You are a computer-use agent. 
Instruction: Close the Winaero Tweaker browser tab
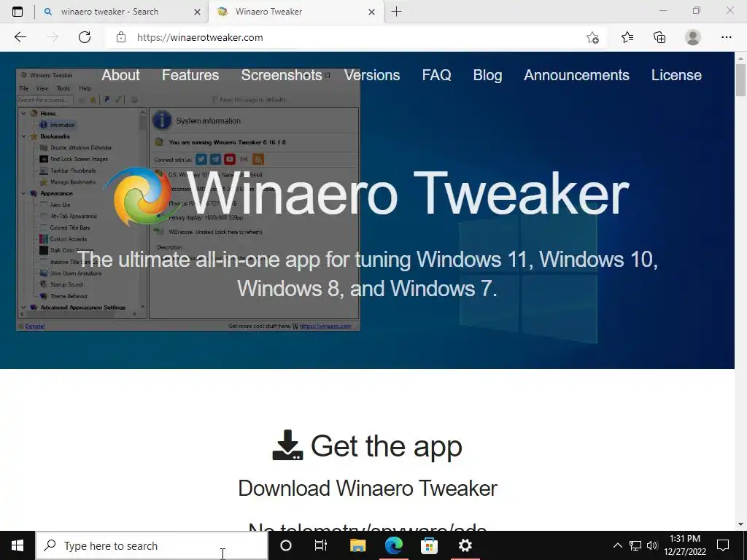pyautogui.click(x=371, y=12)
